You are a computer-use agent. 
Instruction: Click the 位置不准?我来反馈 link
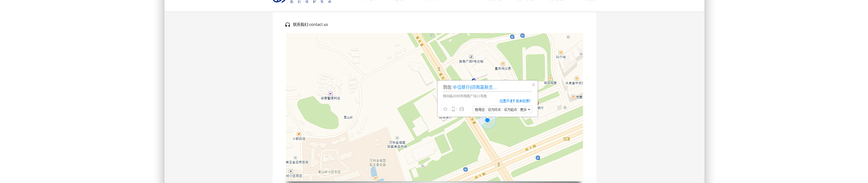515,101
